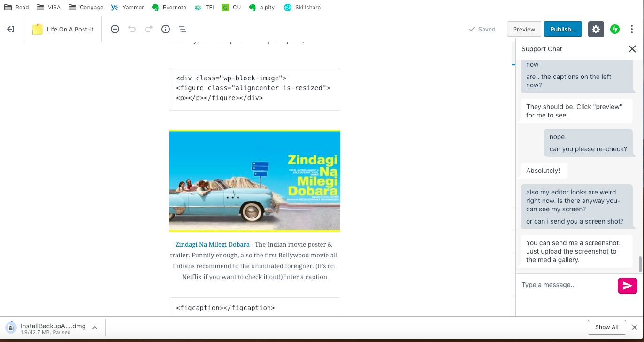Click the Zindagi Na Milegi Dobara link
Screen dimensions: 644x342
tap(212, 244)
